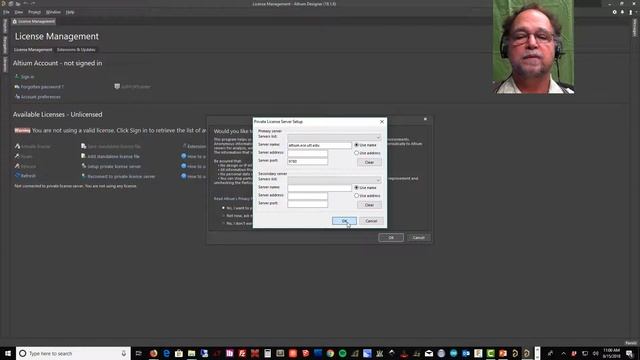640x360 pixels.
Task: Click the secondary Server name field
Action: tap(319, 188)
